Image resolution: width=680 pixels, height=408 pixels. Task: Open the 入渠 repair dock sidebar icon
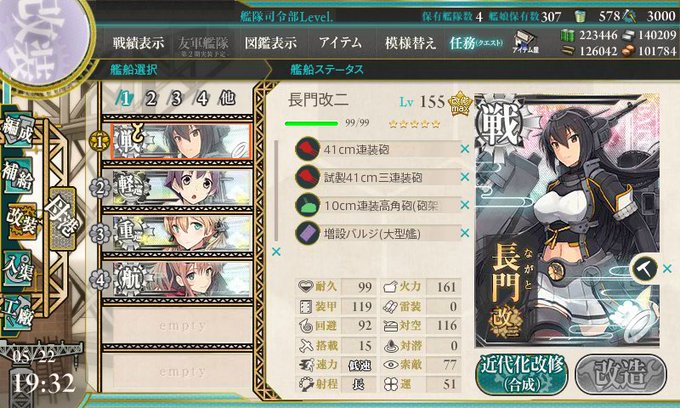click(17, 269)
